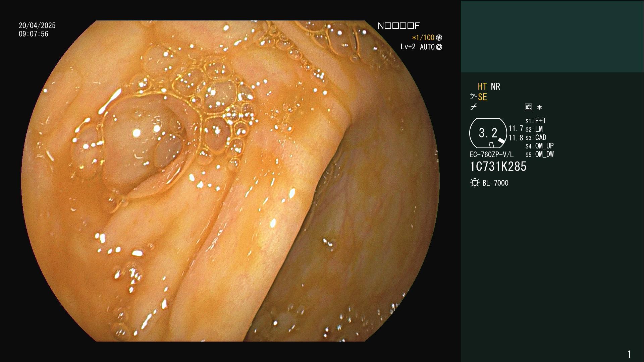Click the tone curve icon below SE
This screenshot has height=362, width=644.
(x=474, y=107)
